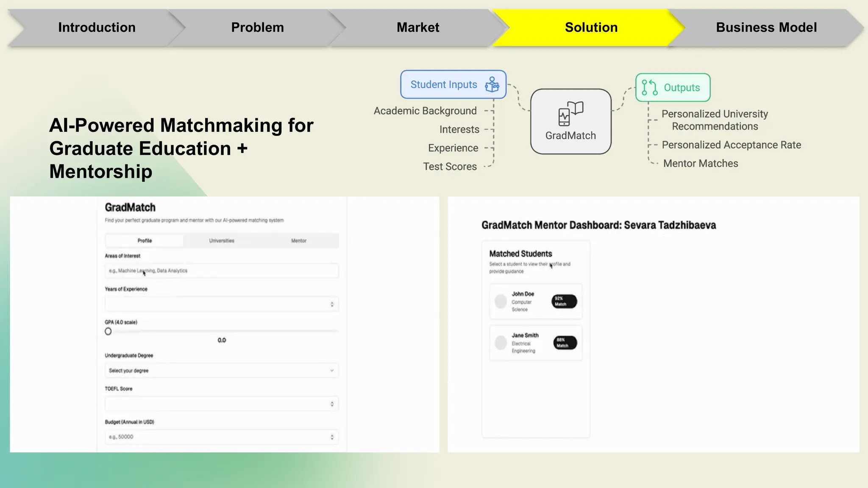Click the 'Test Scores' diagram label

[x=450, y=167]
